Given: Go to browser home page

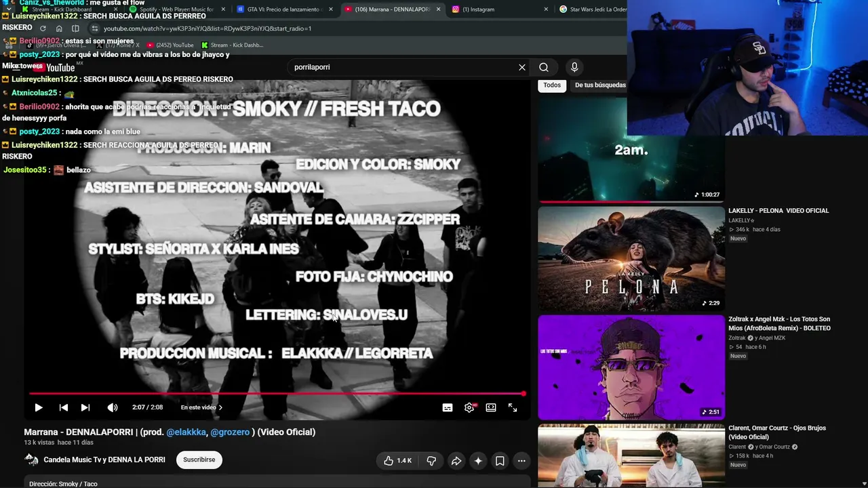Looking at the screenshot, I should [59, 28].
